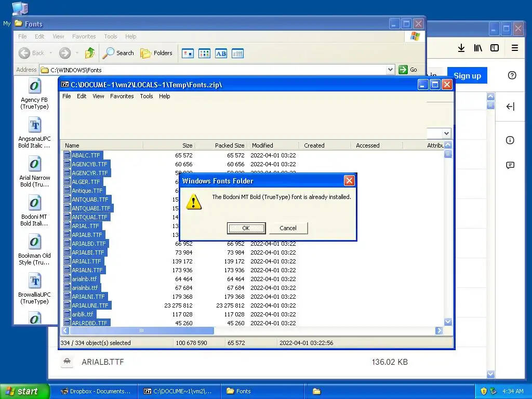Open Help menu in 7-Zip window

(164, 96)
